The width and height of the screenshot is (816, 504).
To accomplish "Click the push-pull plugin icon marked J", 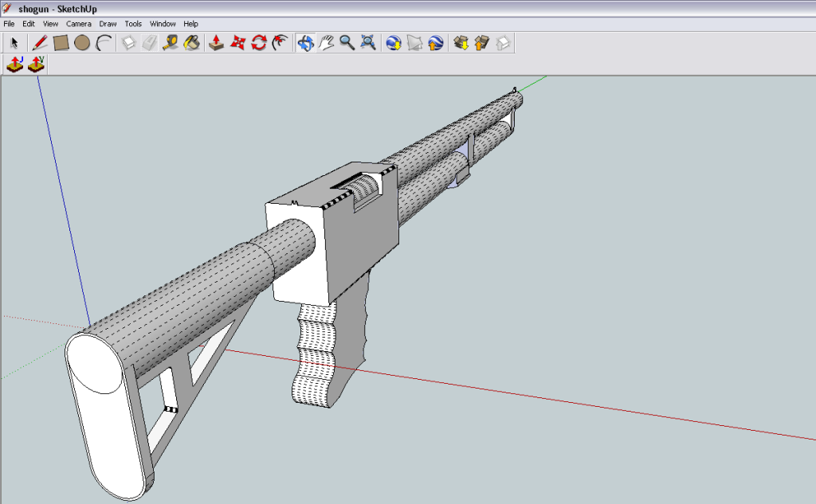I will point(14,64).
